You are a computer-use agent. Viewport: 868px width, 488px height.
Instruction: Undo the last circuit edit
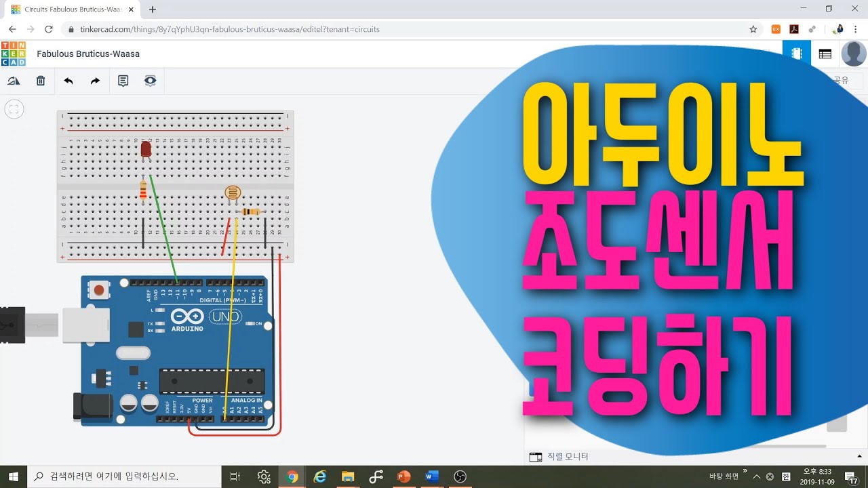pos(68,81)
